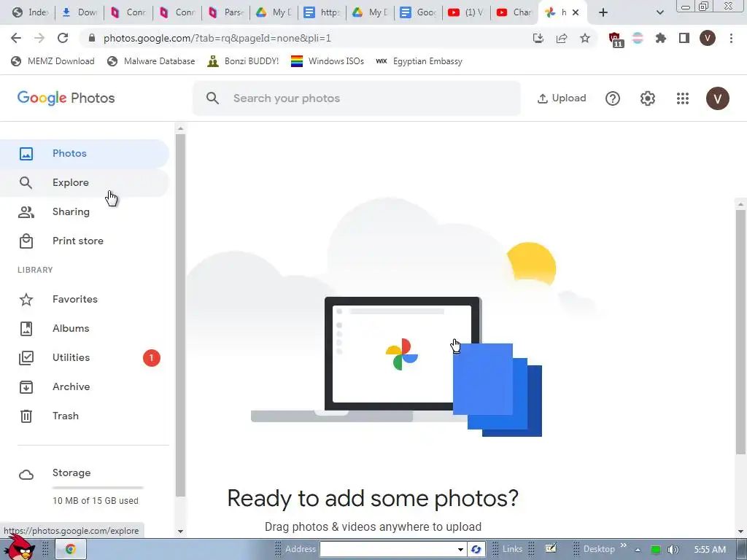
Task: Open Utilities with one notification
Action: coord(85,357)
